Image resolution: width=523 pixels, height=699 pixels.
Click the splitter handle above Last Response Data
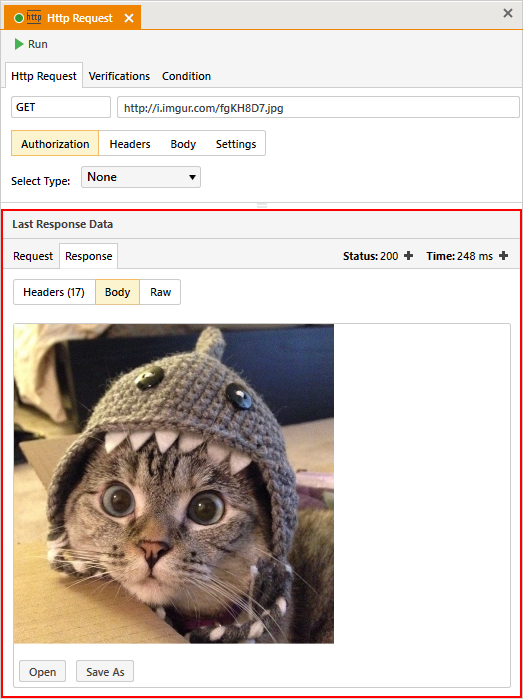[262, 206]
